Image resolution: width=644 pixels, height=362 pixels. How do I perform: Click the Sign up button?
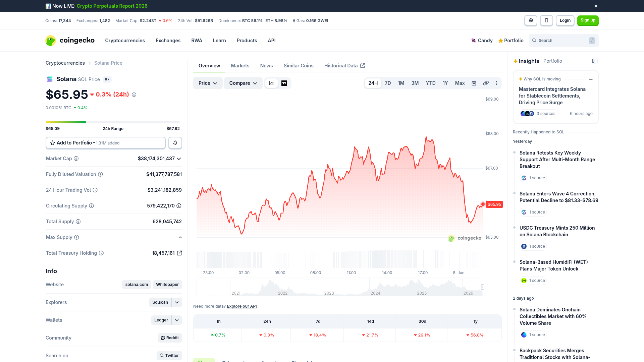588,20
